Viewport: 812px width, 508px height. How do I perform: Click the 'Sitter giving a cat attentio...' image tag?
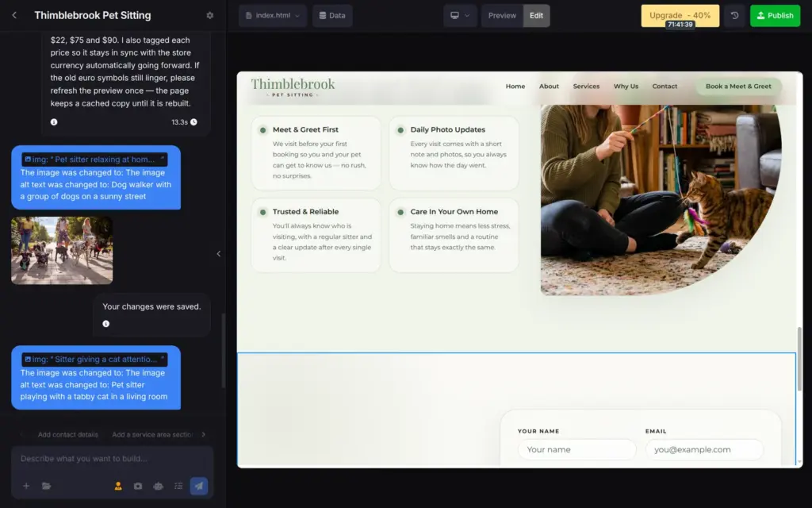95,360
